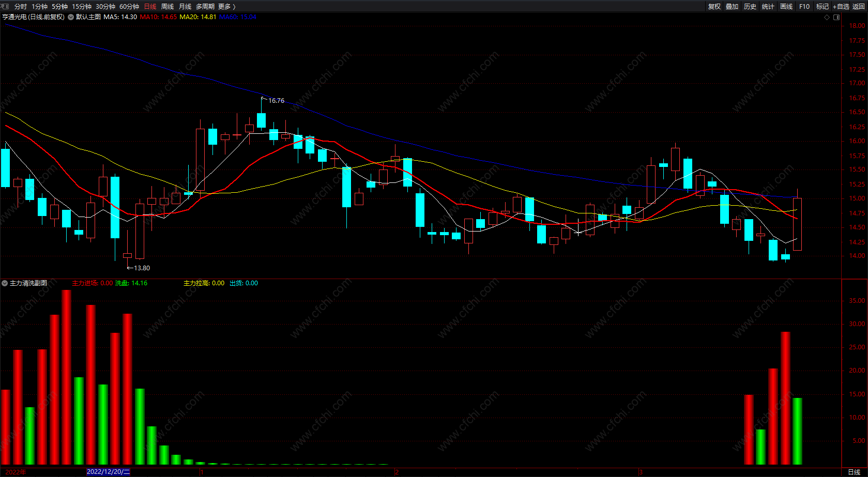Click the 亨通光电 (日线.前复权) stock title
868x477 pixels.
(34, 17)
